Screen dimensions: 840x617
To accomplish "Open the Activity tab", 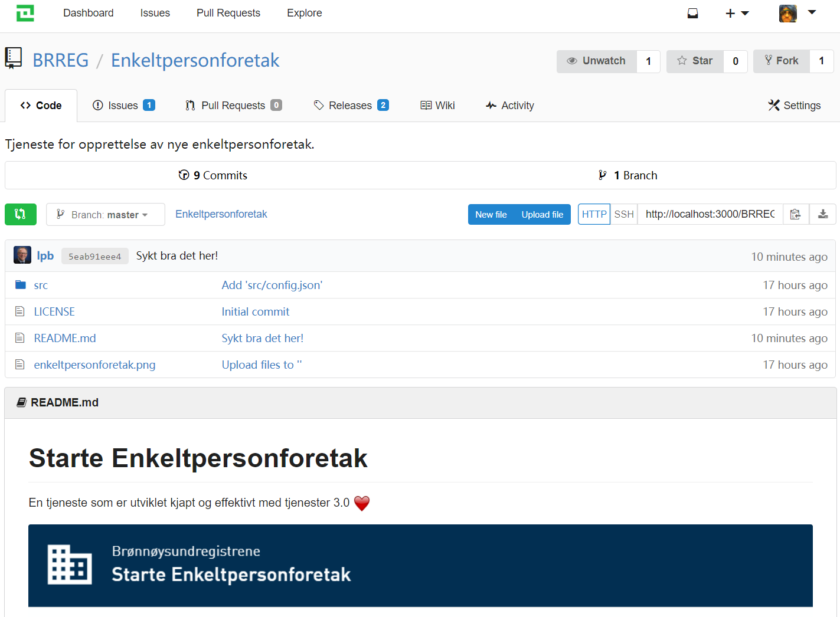I will [510, 106].
